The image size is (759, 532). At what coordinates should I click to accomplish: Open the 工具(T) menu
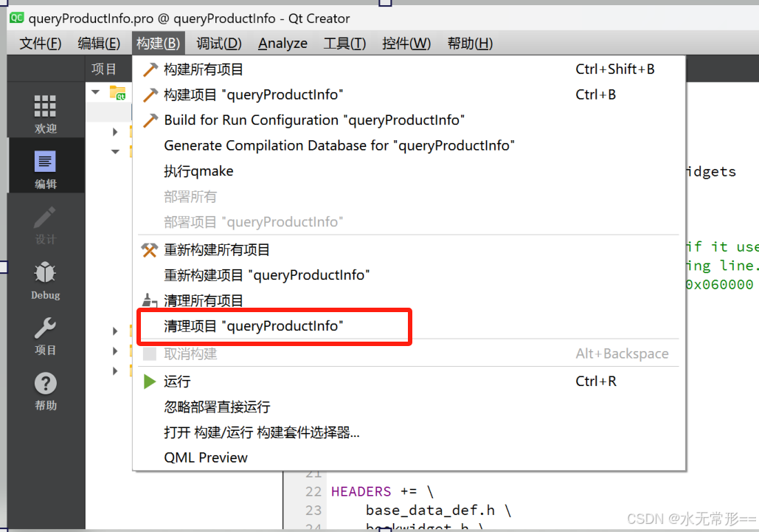click(344, 44)
